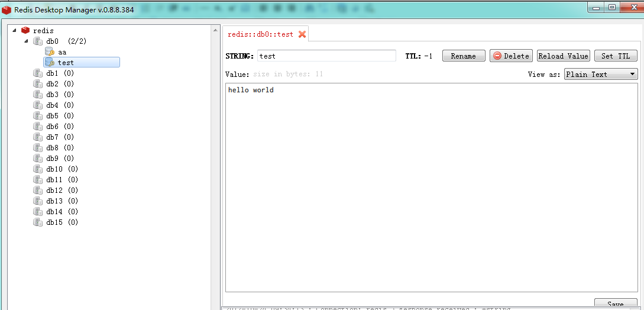This screenshot has width=644, height=310.
Task: Click the Set TTL button
Action: (616, 56)
